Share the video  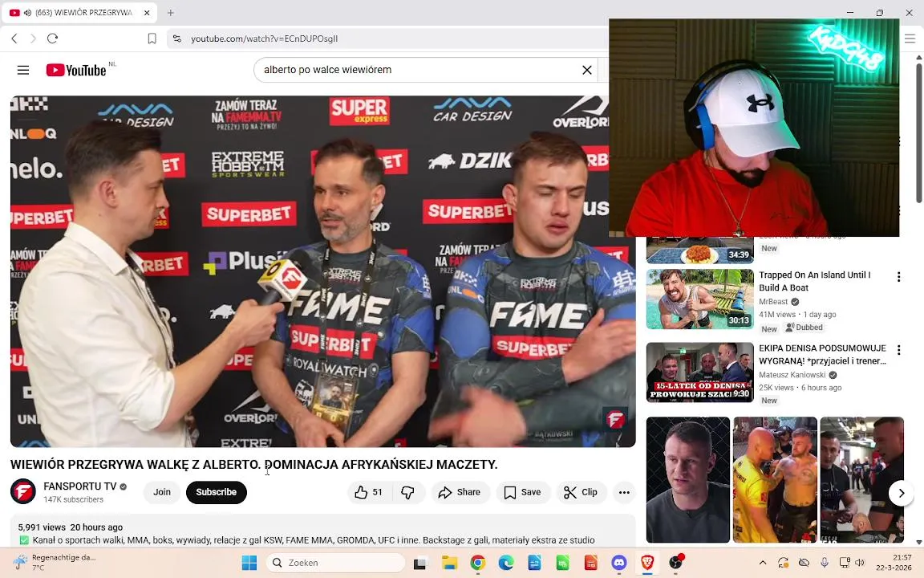[x=460, y=492]
